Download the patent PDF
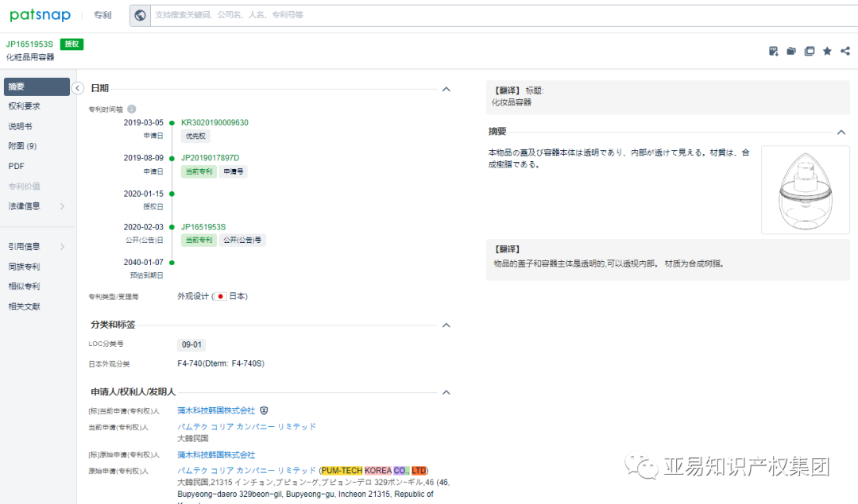The image size is (858, 504). coord(773,51)
